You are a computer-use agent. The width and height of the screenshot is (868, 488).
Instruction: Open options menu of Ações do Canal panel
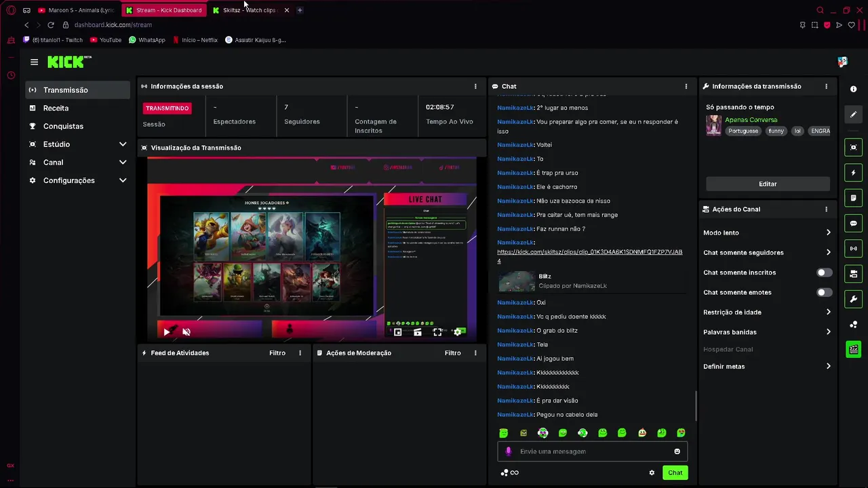[x=826, y=209]
